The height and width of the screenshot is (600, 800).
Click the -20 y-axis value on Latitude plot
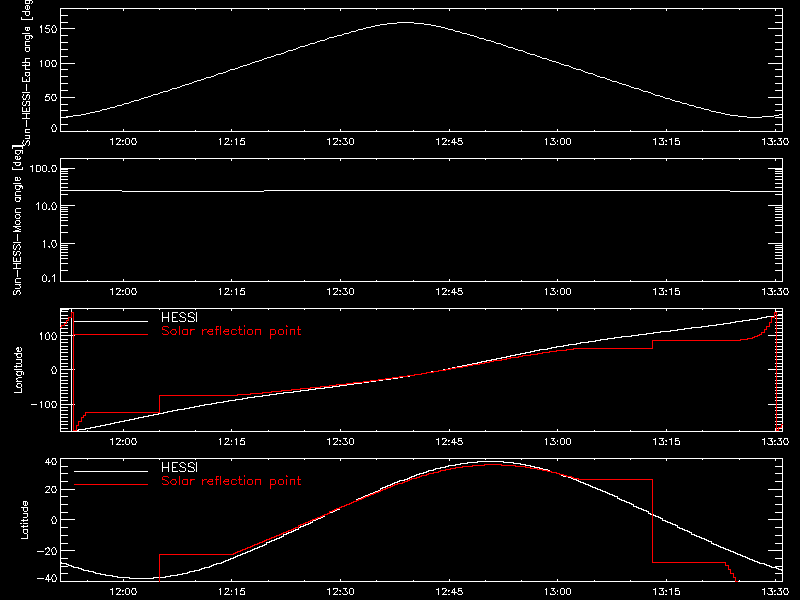tap(47, 551)
